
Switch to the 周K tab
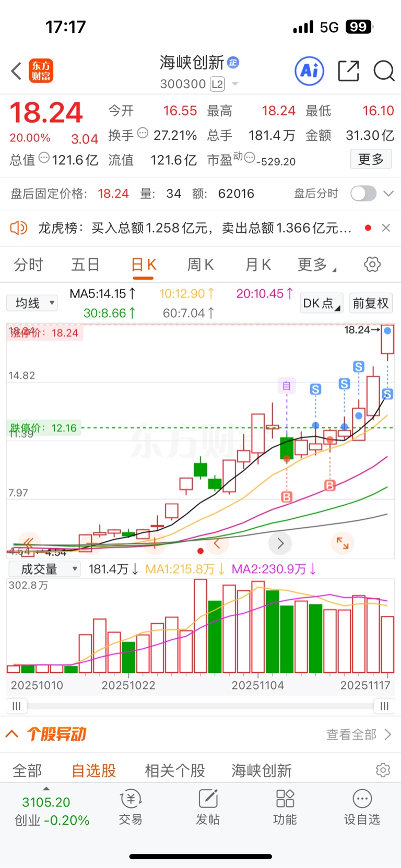[200, 265]
